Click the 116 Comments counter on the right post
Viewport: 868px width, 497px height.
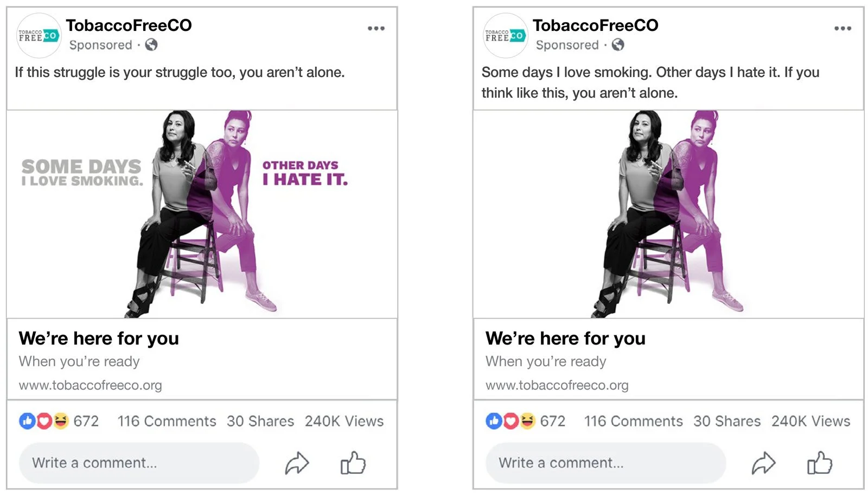(x=633, y=421)
